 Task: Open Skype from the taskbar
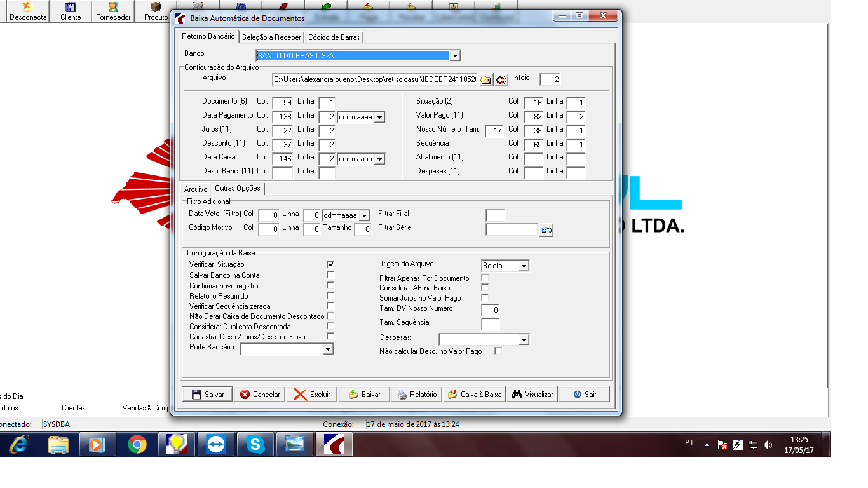[255, 444]
